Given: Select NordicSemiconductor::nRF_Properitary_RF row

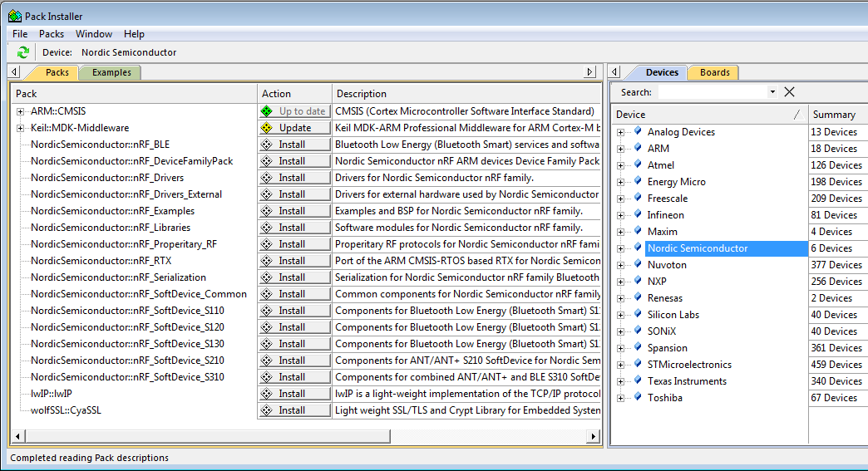Looking at the screenshot, I should tap(124, 243).
